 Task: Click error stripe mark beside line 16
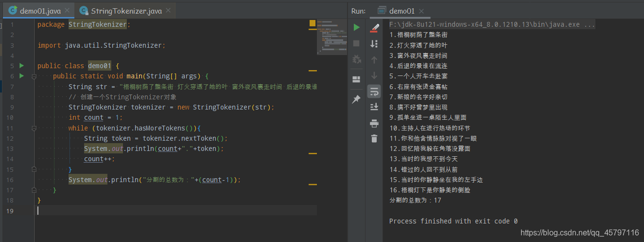tap(313, 185)
